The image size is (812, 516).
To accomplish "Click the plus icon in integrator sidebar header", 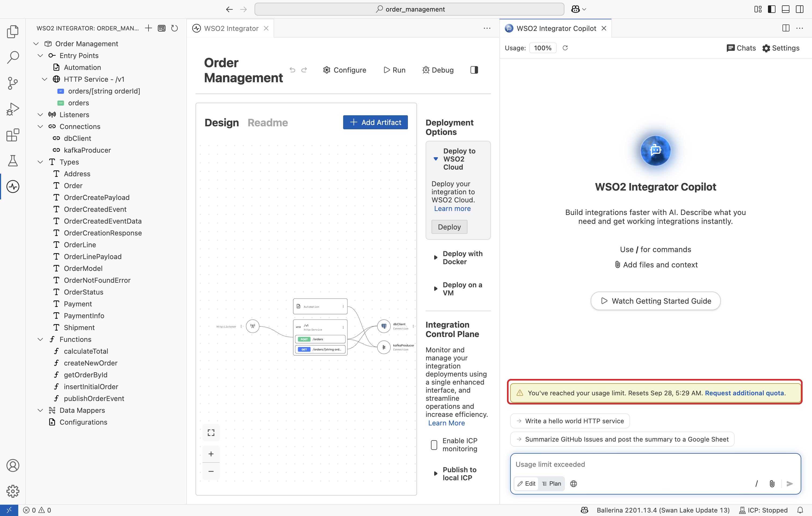I will click(148, 28).
